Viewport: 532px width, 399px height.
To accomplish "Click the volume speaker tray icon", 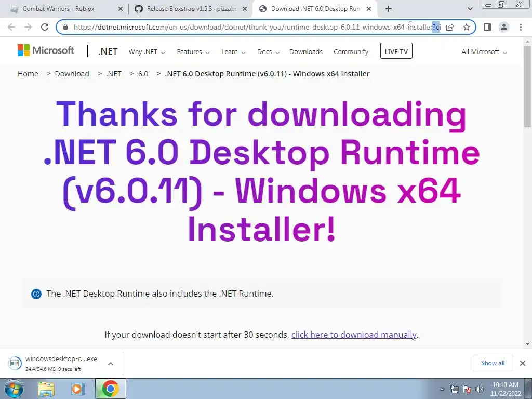I will click(x=480, y=389).
